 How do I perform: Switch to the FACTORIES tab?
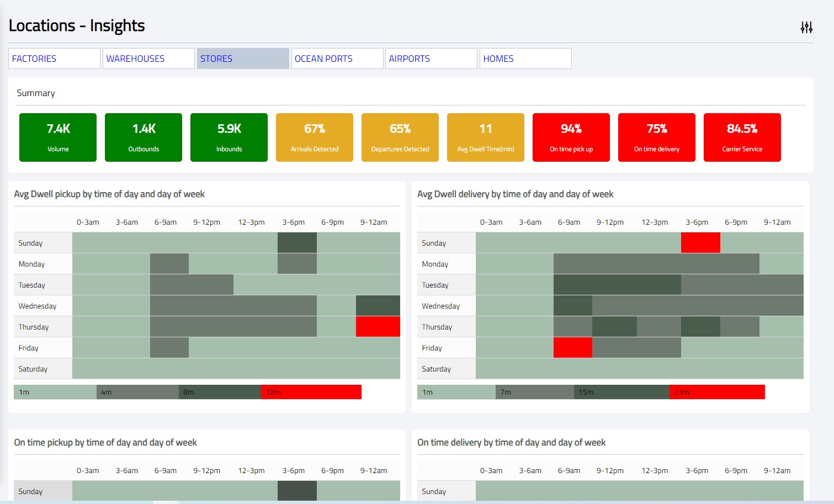click(x=54, y=59)
